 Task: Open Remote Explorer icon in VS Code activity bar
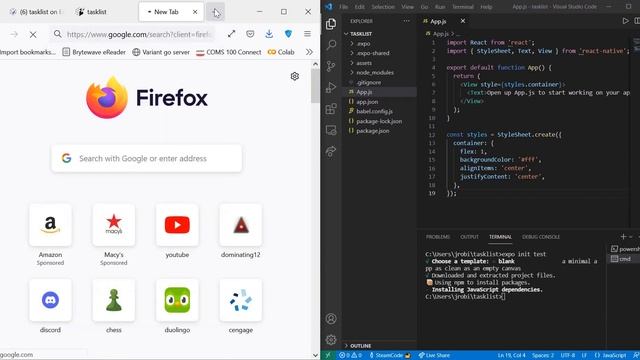click(x=331, y=130)
